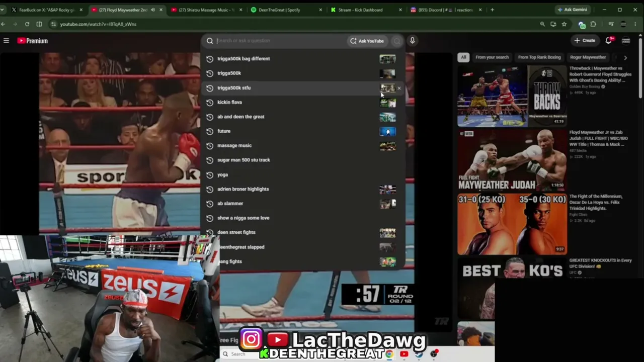
Task: Select the 'All' filter chip
Action: coord(463,57)
